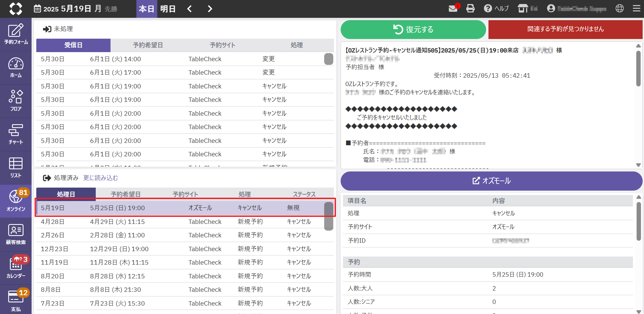Open the 支払 payment icon

tap(16, 300)
